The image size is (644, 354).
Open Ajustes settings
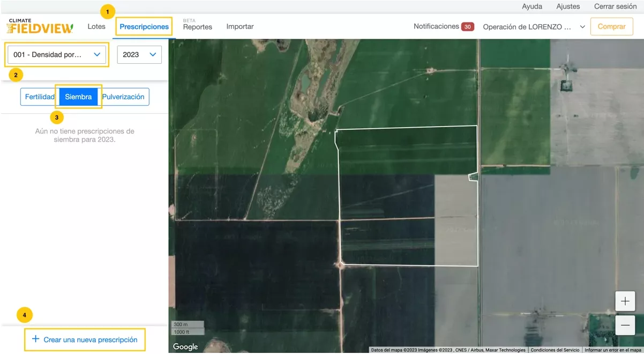(568, 6)
